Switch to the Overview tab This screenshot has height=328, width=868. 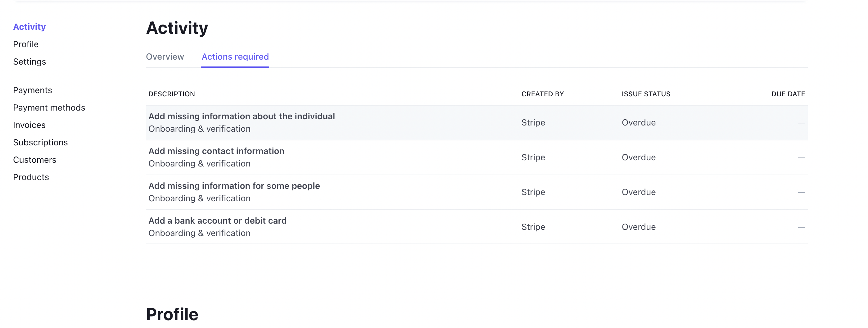[165, 57]
